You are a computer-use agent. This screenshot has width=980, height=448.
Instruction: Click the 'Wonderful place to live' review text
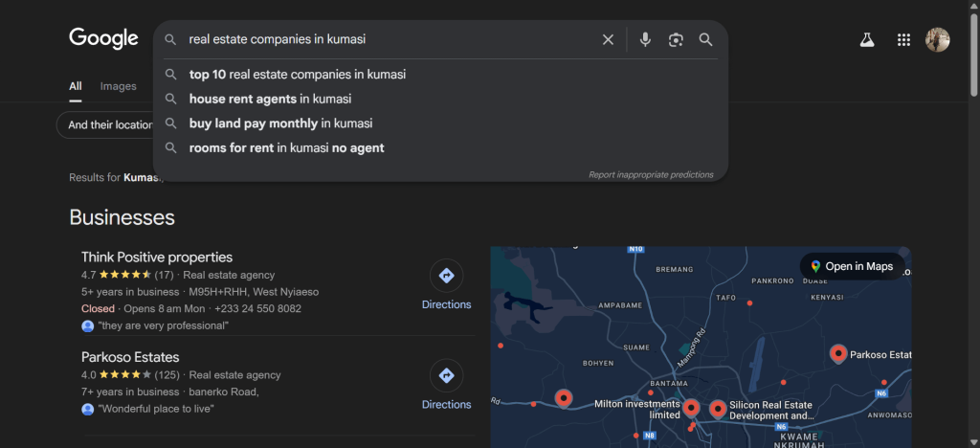click(156, 409)
